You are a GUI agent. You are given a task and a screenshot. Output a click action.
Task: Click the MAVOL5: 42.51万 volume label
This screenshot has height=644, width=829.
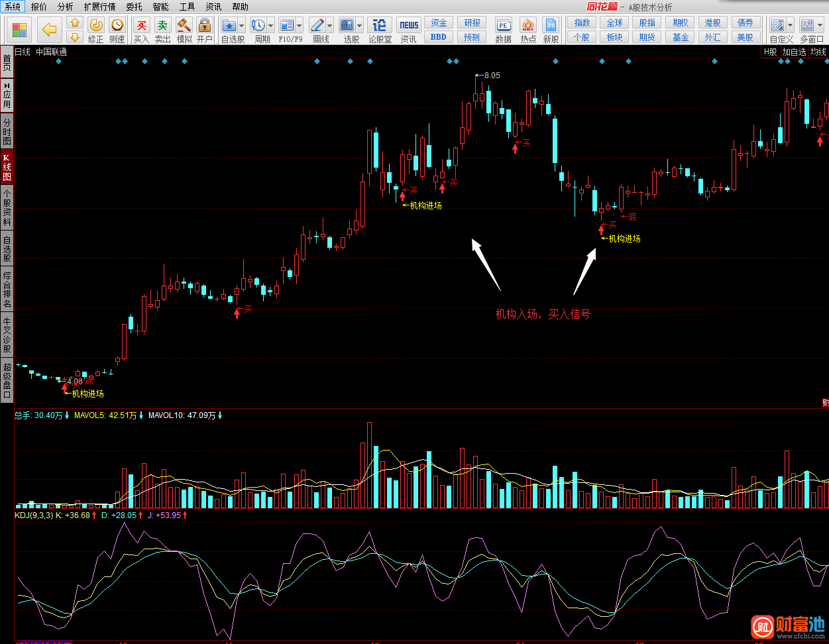coord(105,415)
